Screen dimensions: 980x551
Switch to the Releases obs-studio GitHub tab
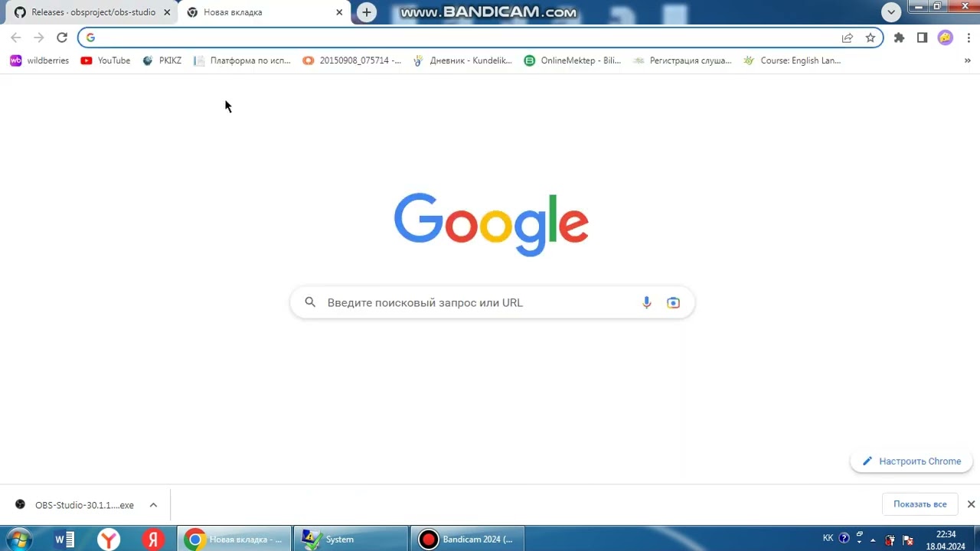(92, 12)
